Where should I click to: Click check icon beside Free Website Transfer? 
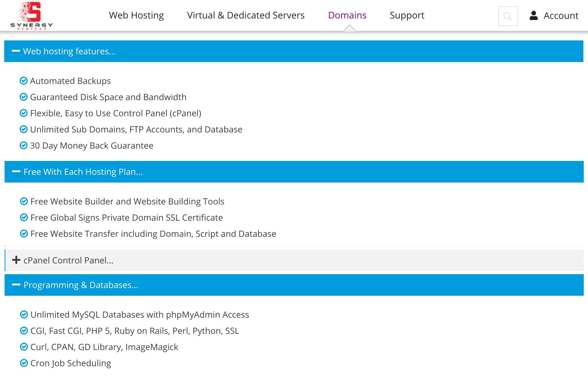[x=24, y=233]
